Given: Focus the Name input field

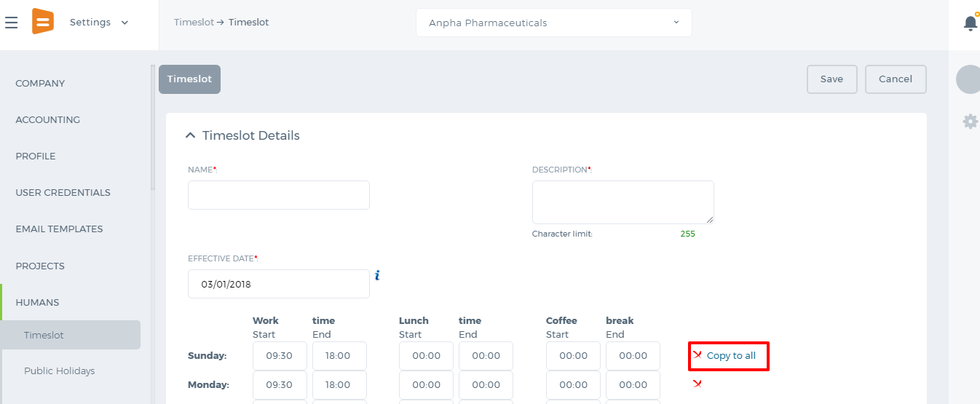Looking at the screenshot, I should pos(278,195).
